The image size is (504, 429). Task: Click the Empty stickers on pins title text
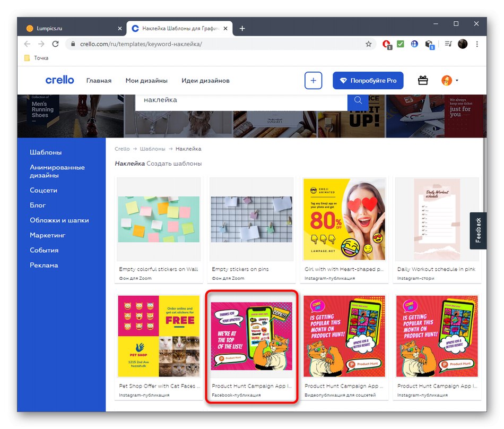tap(240, 269)
